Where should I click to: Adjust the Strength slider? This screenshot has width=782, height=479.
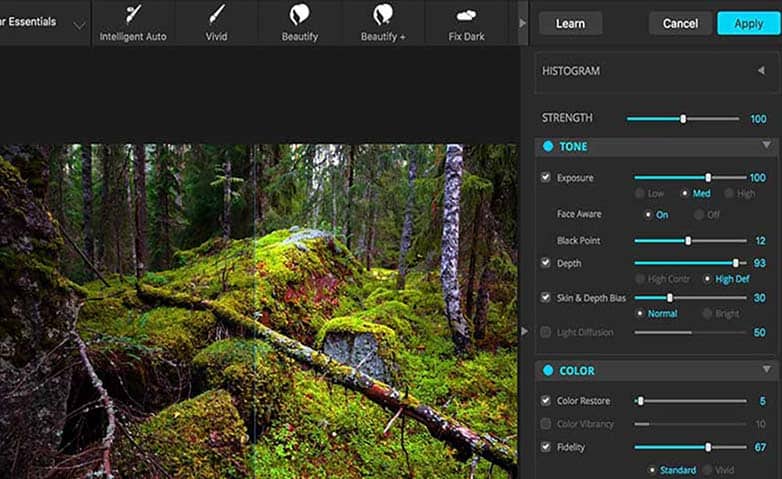click(x=683, y=119)
